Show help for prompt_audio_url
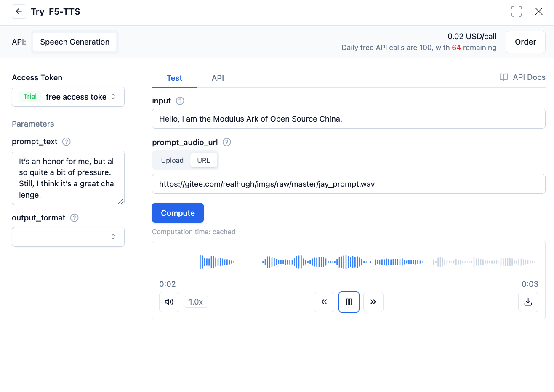The image size is (554, 392). (x=226, y=142)
